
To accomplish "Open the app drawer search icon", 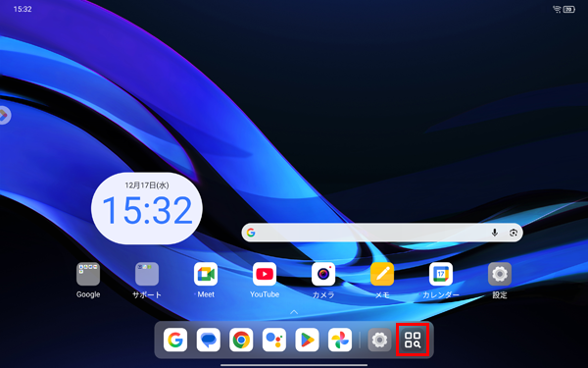I will point(413,340).
